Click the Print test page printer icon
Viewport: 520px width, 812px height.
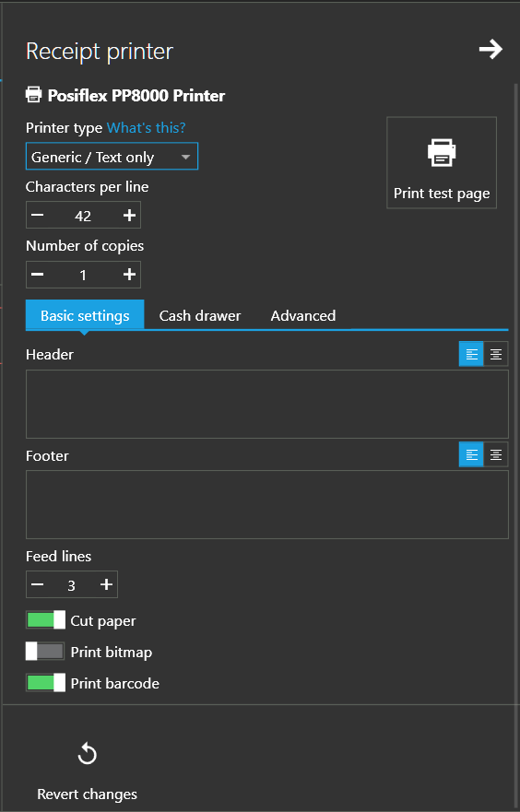click(442, 153)
